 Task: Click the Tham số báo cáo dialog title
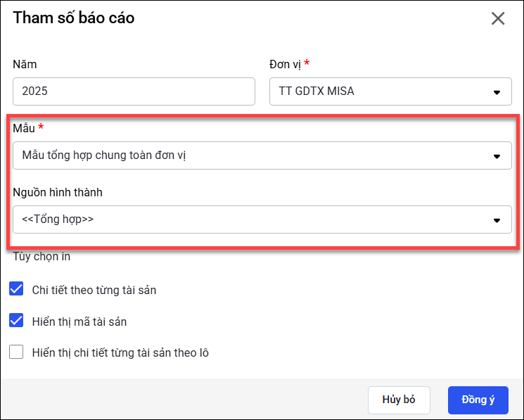click(74, 18)
